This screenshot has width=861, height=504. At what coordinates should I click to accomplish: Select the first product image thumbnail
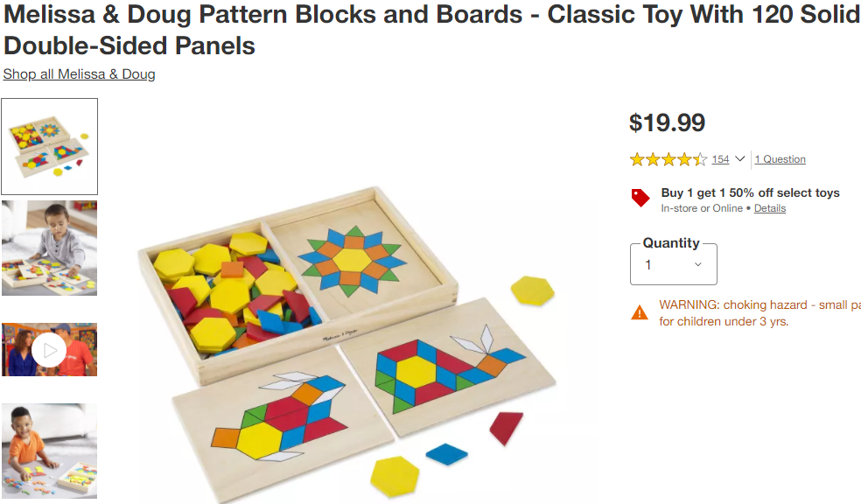[49, 147]
